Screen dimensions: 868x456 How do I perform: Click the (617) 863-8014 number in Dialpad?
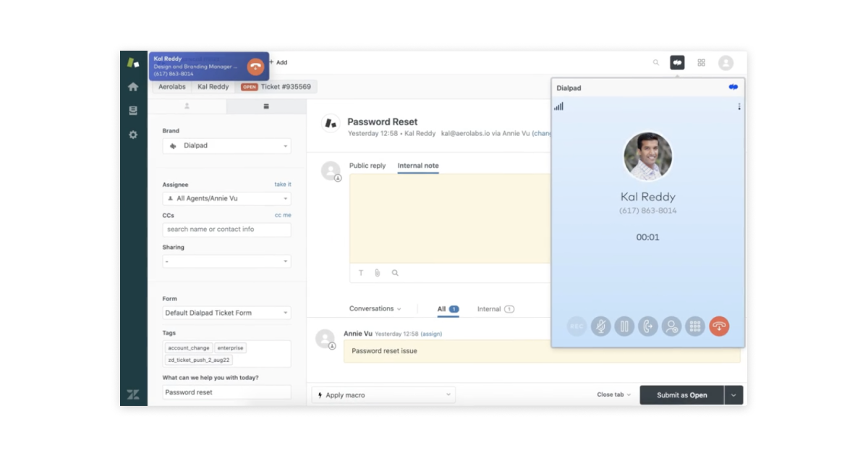[x=648, y=211]
